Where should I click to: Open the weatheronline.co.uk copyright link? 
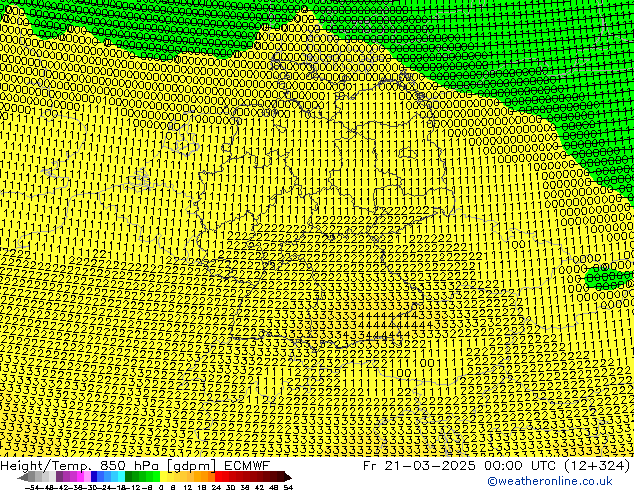click(x=550, y=482)
